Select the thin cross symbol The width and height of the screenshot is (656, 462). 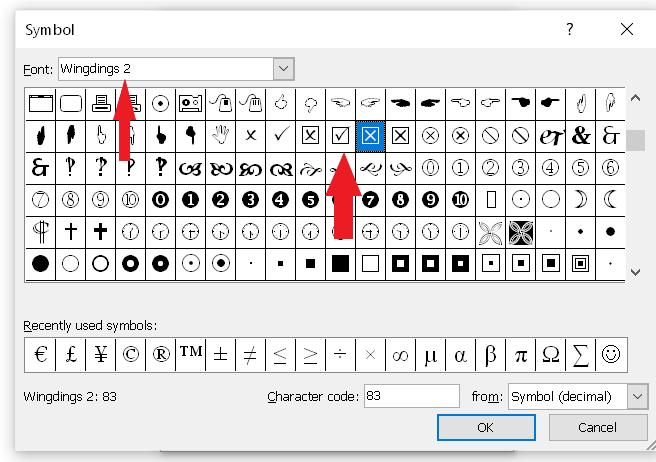point(71,231)
